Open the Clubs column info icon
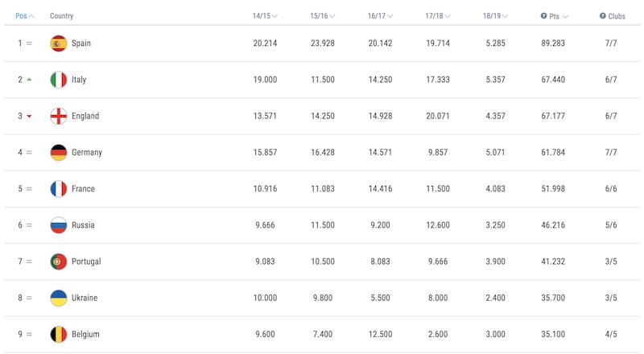 coord(602,15)
